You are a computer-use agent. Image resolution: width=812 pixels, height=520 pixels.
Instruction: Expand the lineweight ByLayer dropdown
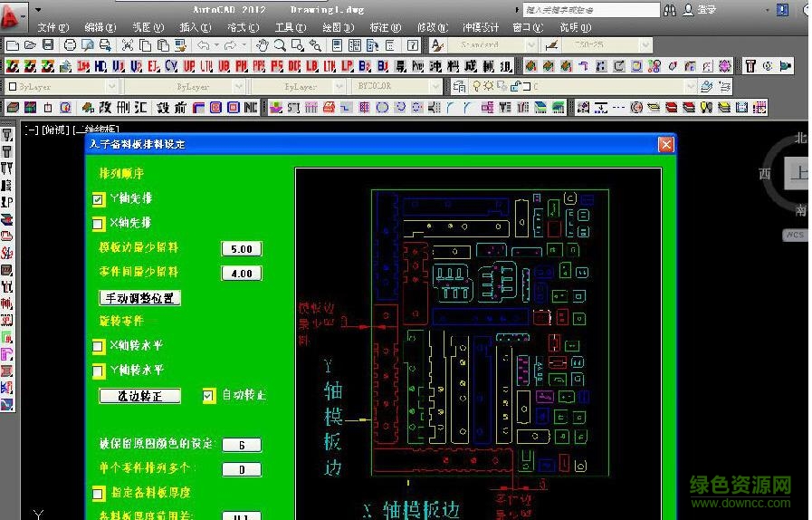(339, 87)
